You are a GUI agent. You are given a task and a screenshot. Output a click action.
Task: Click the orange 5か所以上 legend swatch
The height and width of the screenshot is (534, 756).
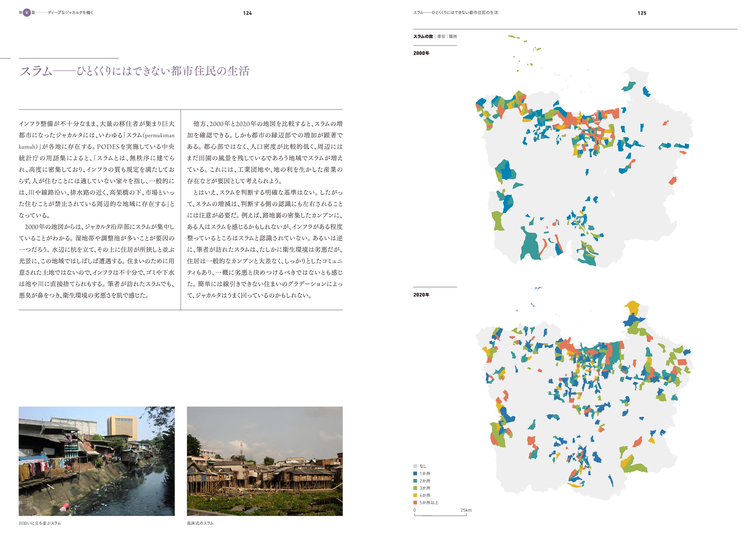pos(415,503)
